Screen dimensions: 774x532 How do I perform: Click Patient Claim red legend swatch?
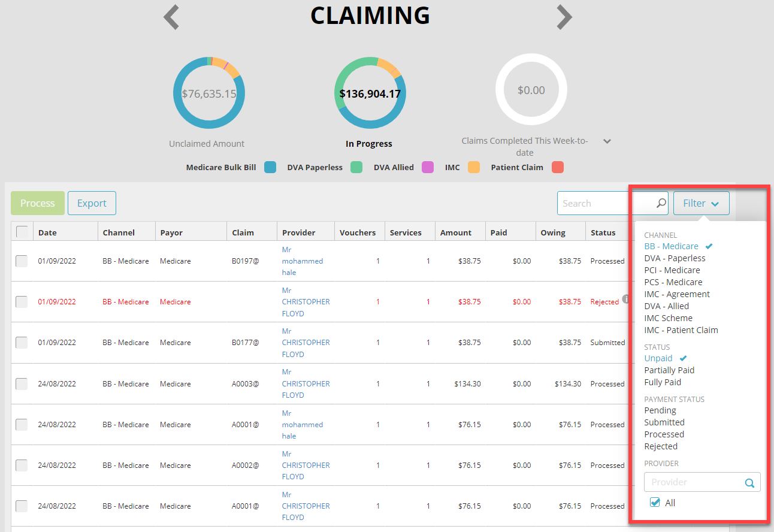558,168
